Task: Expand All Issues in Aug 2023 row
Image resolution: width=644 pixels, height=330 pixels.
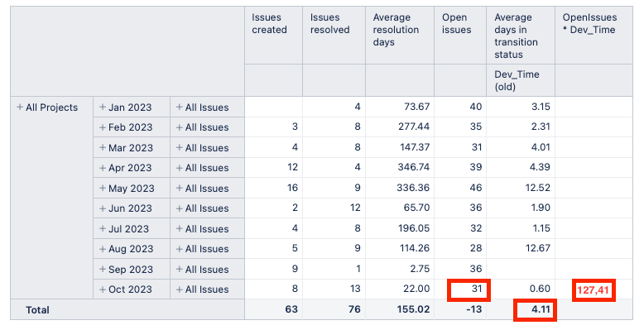Action: (180, 249)
